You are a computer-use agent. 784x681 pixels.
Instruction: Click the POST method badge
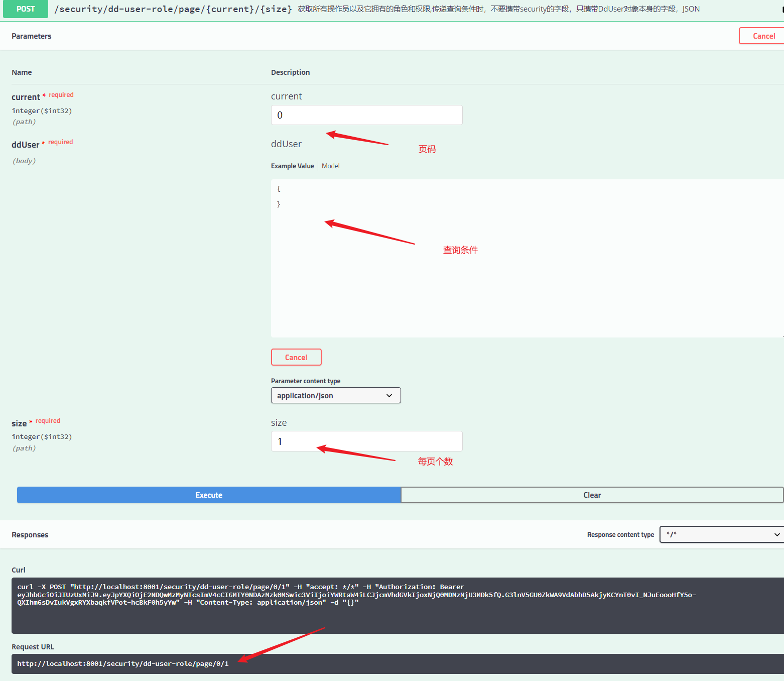pyautogui.click(x=25, y=9)
